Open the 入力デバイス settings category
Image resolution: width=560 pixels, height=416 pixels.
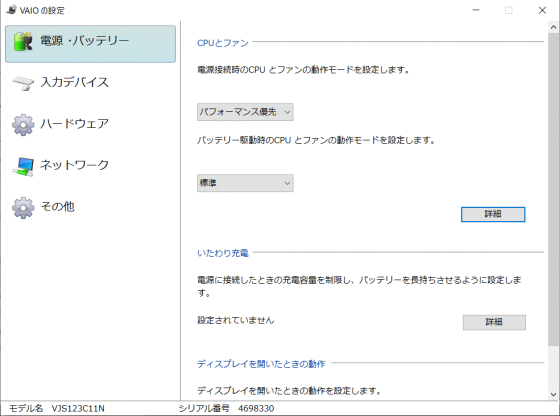tap(74, 82)
